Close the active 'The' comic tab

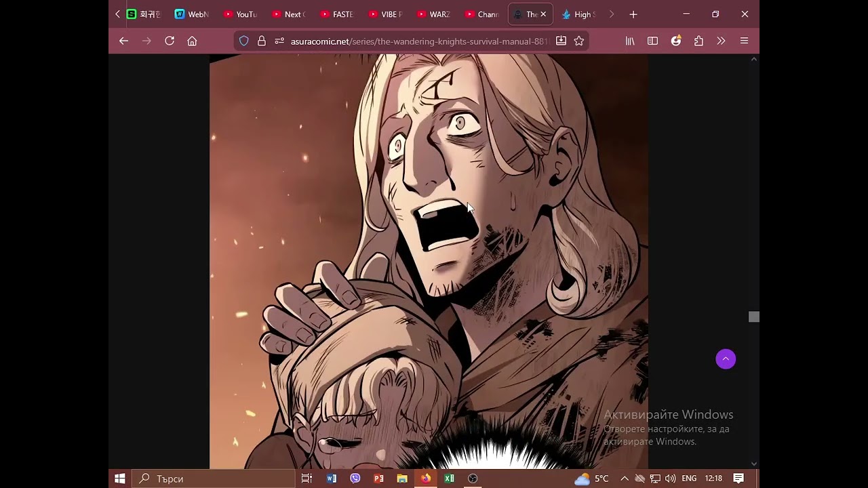543,14
